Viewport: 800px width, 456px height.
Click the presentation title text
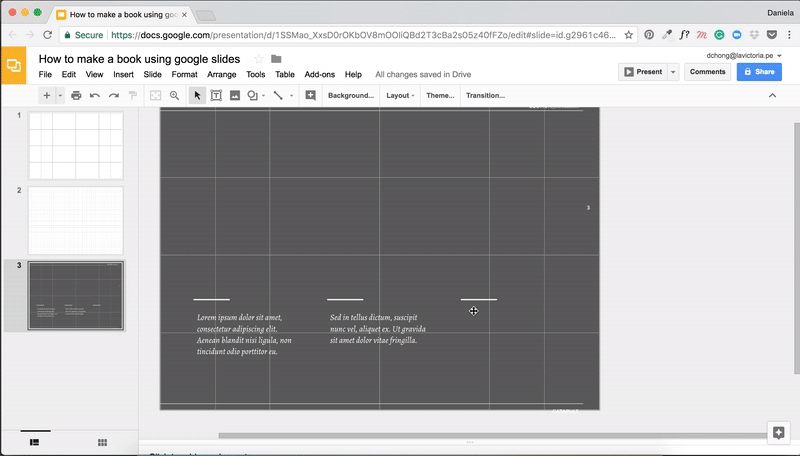pos(139,59)
